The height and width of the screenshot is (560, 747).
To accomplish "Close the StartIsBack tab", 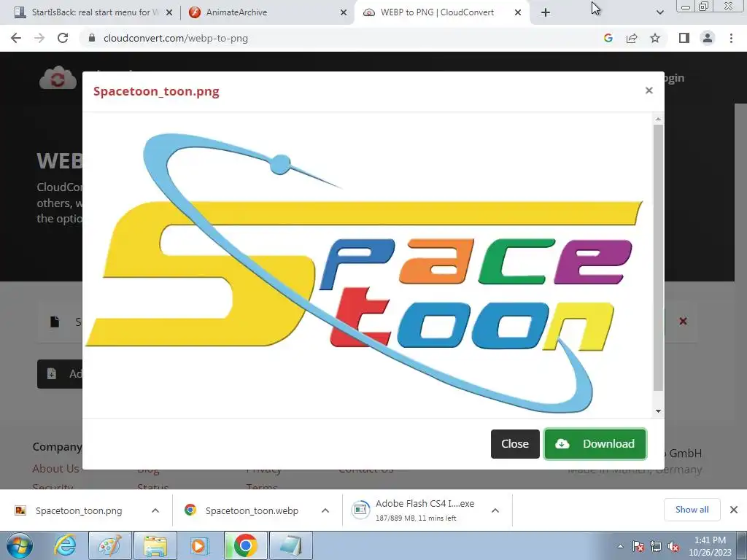I will point(169,13).
